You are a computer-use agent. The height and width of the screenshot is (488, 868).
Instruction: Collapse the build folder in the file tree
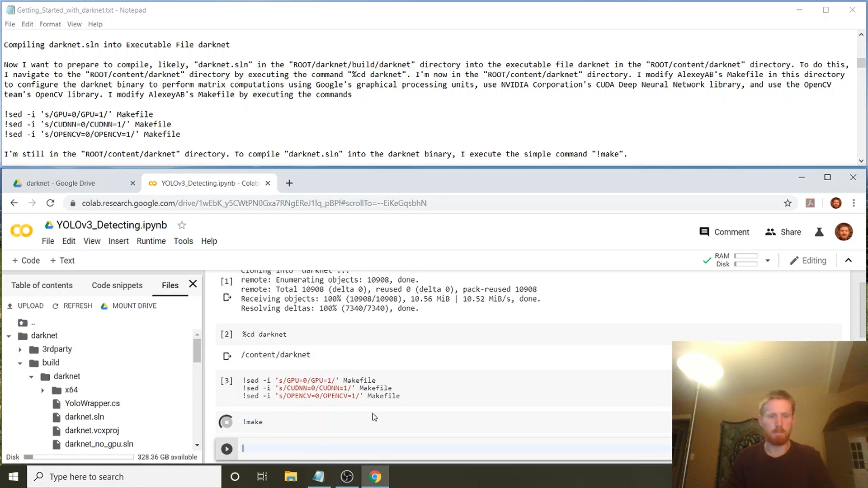20,362
